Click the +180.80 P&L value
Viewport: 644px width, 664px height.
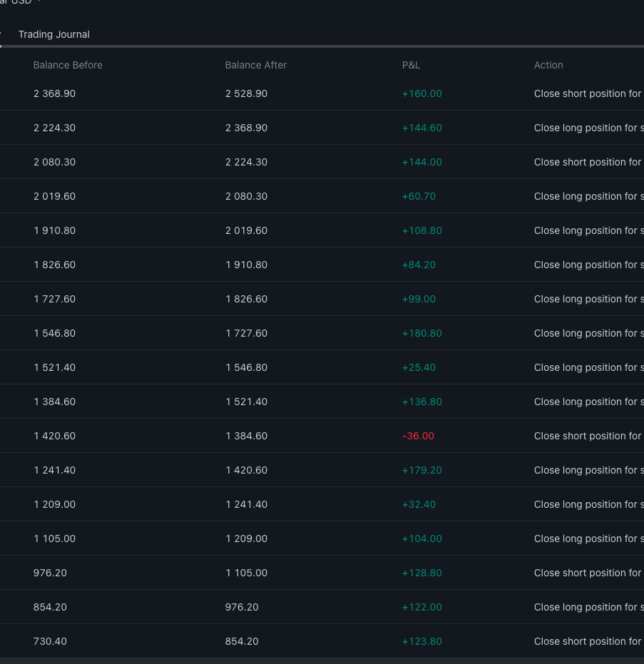point(422,332)
